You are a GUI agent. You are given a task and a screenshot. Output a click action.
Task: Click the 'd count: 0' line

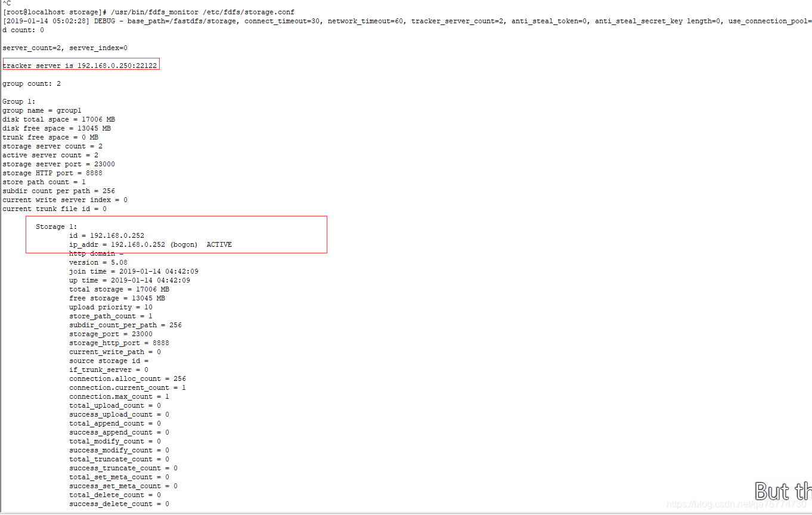coord(23,30)
